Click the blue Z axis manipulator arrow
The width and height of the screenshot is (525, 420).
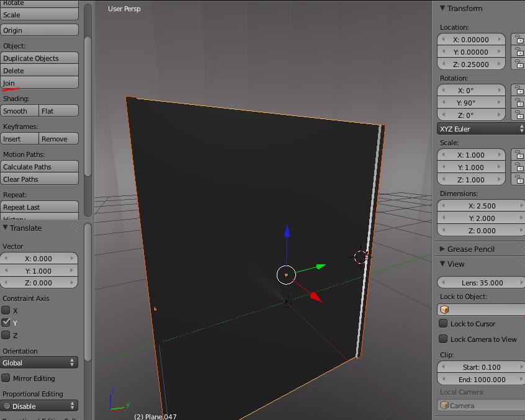pyautogui.click(x=287, y=231)
